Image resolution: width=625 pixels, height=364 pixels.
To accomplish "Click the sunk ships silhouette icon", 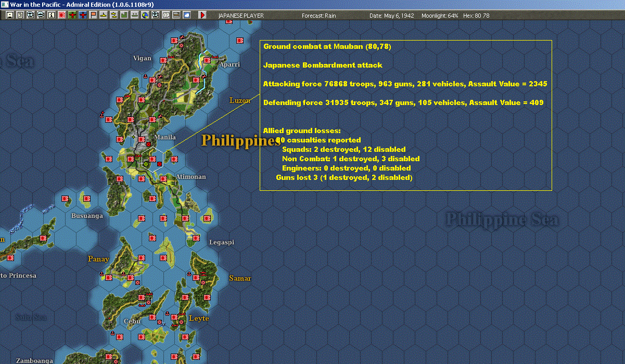I will pyautogui.click(x=134, y=15).
